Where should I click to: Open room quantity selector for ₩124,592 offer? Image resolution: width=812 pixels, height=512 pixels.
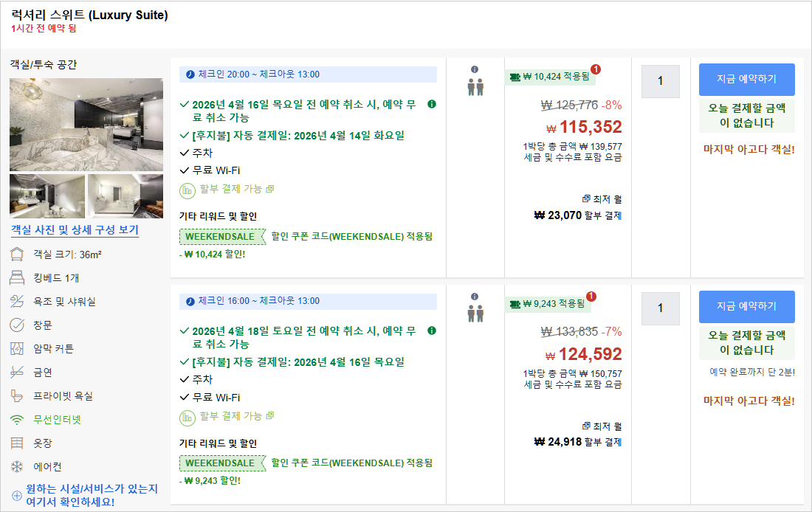click(660, 308)
